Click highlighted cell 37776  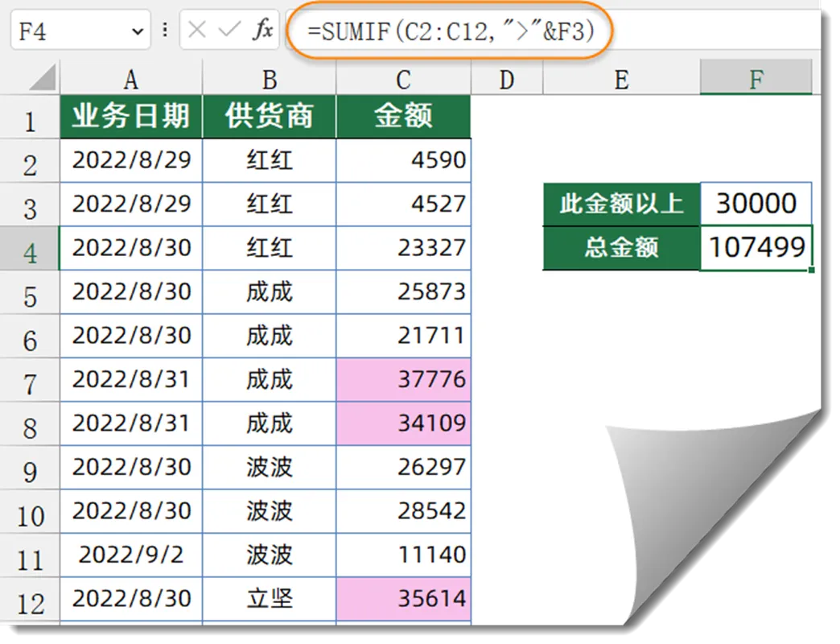[403, 380]
